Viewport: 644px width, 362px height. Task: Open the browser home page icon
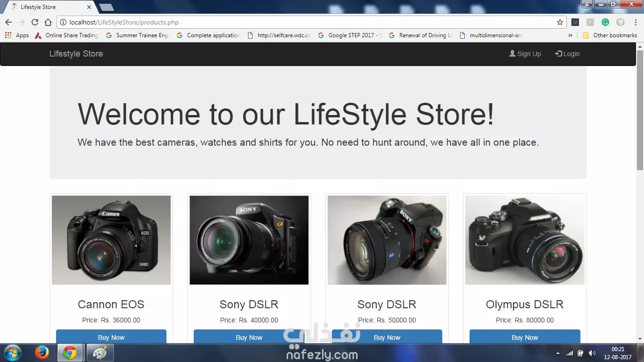point(48,22)
